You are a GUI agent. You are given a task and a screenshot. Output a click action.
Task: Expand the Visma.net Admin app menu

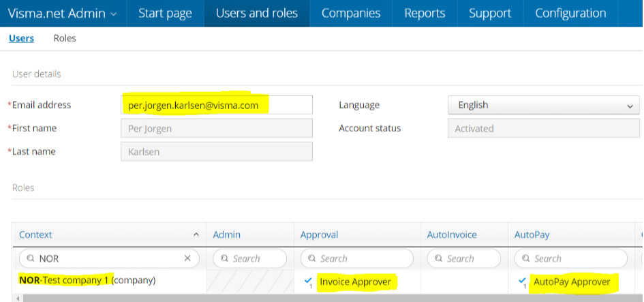coord(62,13)
